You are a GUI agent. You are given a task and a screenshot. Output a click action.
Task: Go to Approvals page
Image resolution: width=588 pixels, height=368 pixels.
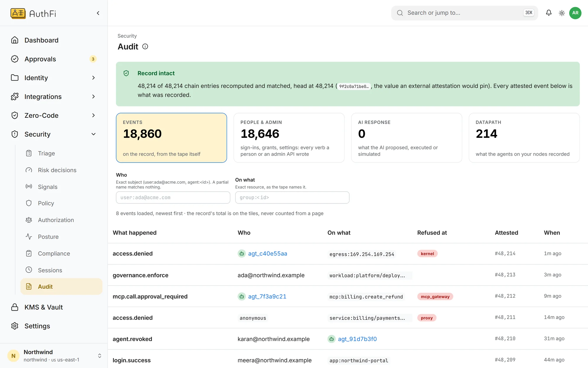54,59
